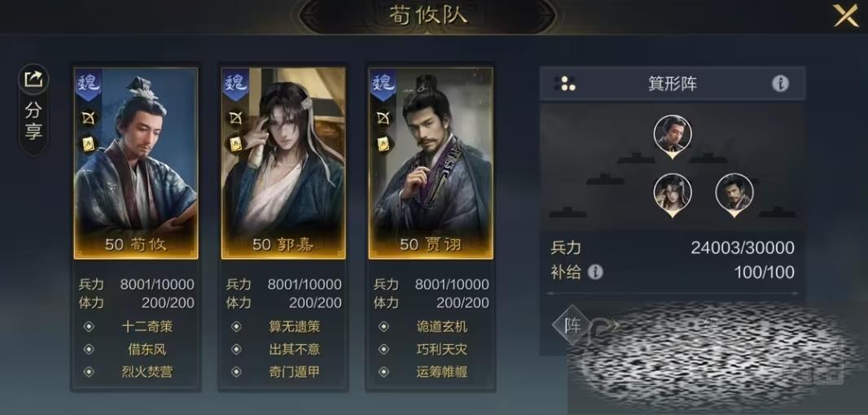Screen dimensions: 868x415
Task: Select the formation dots icon left of 箕形阵
Action: (564, 84)
